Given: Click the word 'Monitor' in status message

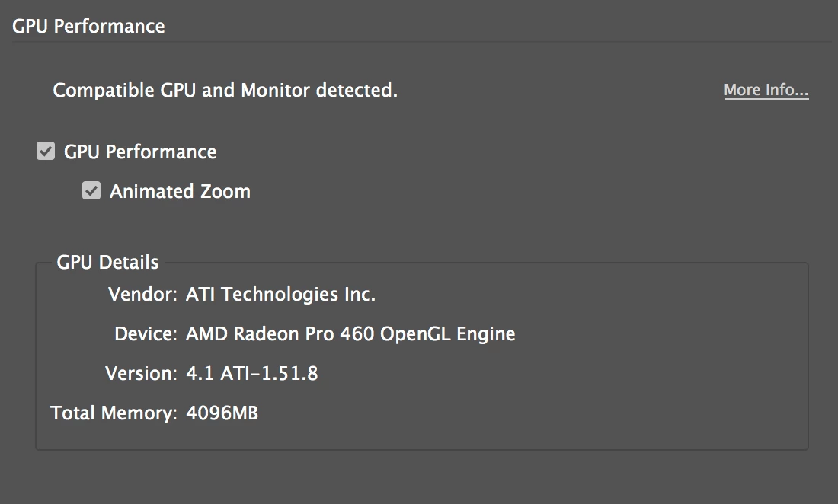Looking at the screenshot, I should click(275, 91).
